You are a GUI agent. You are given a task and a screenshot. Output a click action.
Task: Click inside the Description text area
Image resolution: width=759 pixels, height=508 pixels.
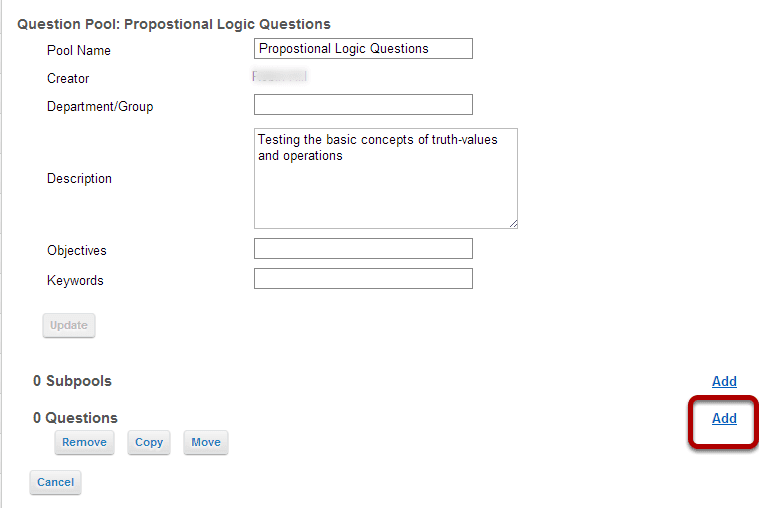coord(385,178)
